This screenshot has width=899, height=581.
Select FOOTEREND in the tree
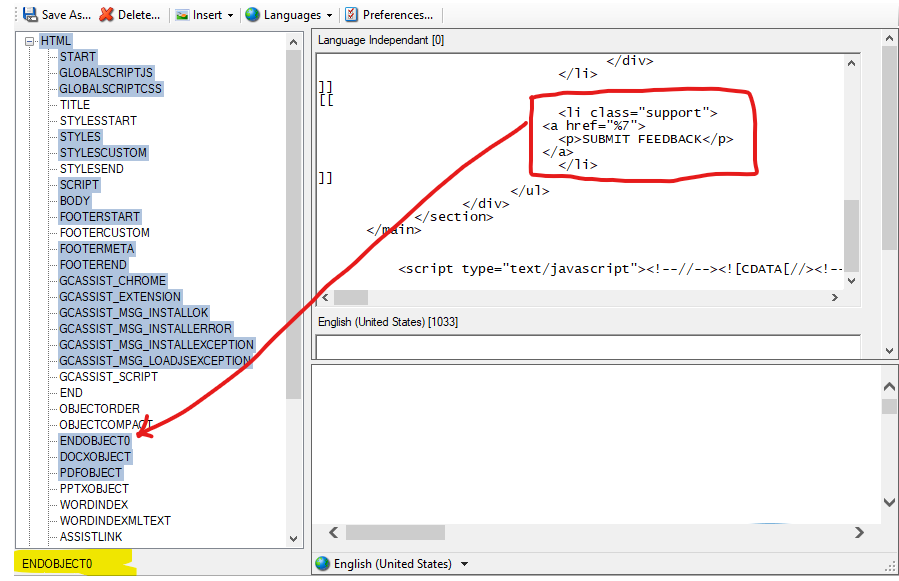[93, 265]
